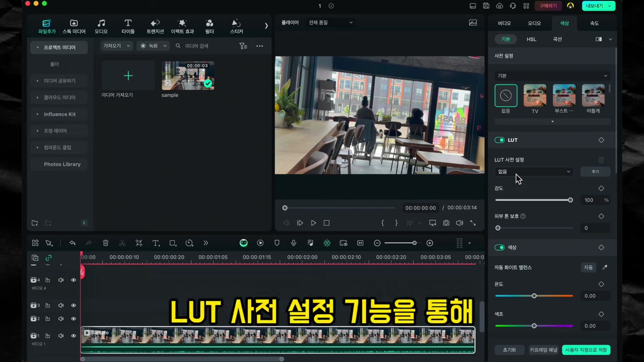644x362 pixels.
Task: Click the 자동 white balance button
Action: pyautogui.click(x=588, y=268)
